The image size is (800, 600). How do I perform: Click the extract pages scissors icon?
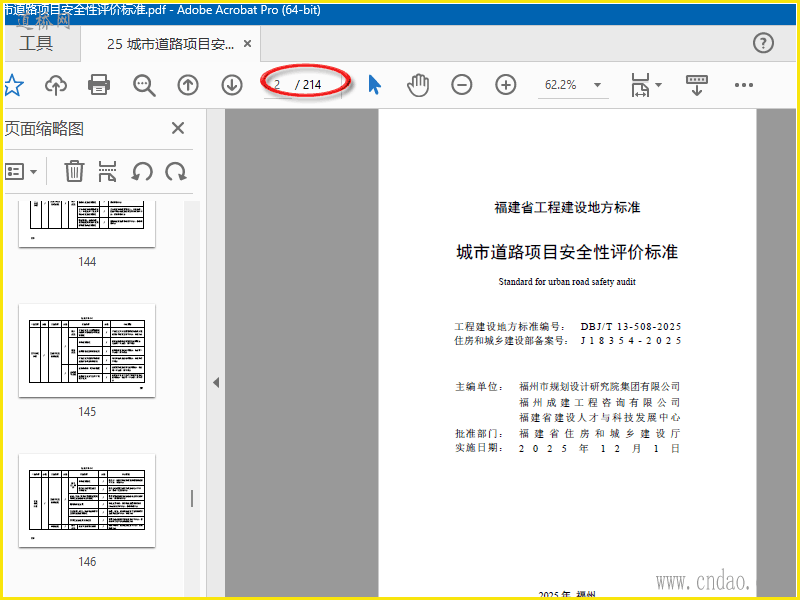point(107,171)
